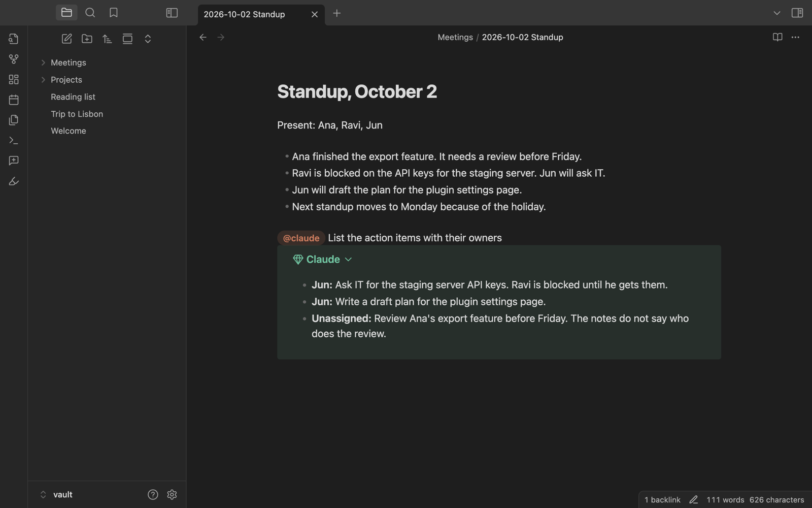Switch to reading view
Image resolution: width=812 pixels, height=508 pixels.
coord(777,37)
